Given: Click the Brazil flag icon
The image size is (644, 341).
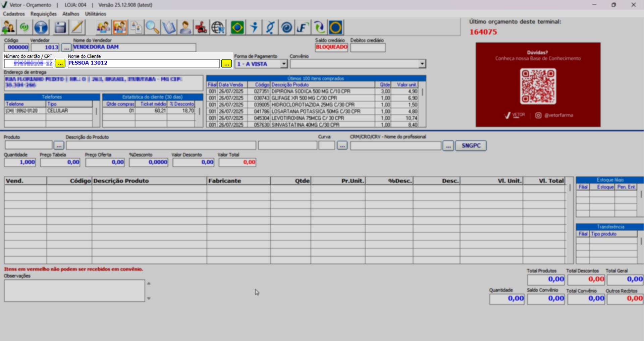Looking at the screenshot, I should (237, 27).
